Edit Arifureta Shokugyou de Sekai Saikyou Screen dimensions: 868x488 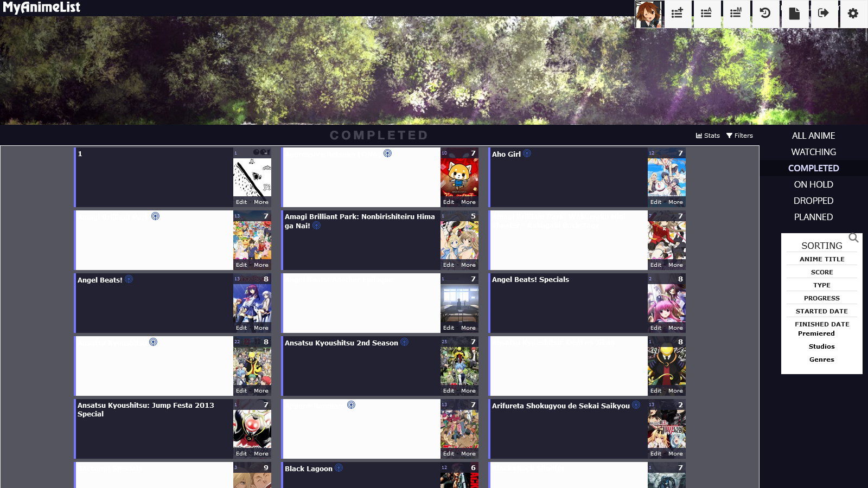pos(656,454)
